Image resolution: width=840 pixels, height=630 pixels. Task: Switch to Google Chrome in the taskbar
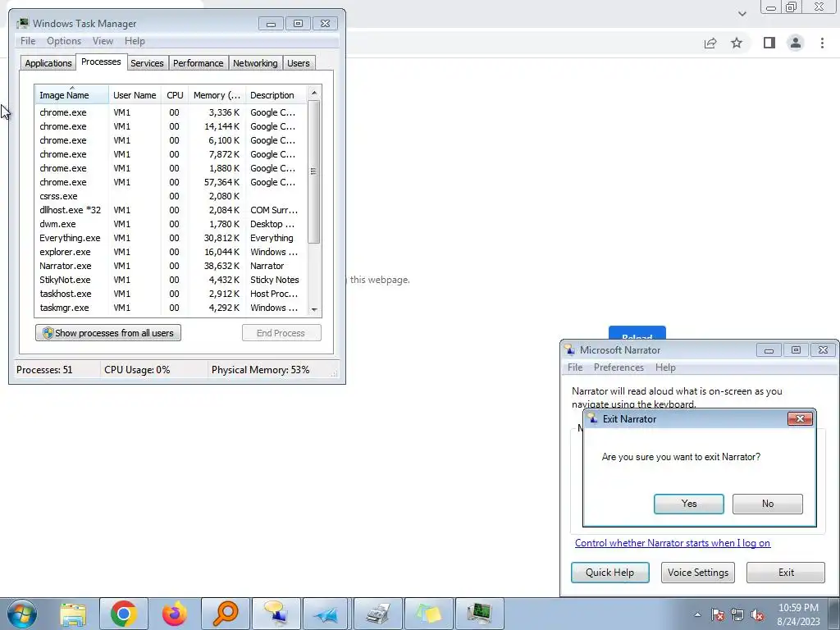point(124,614)
